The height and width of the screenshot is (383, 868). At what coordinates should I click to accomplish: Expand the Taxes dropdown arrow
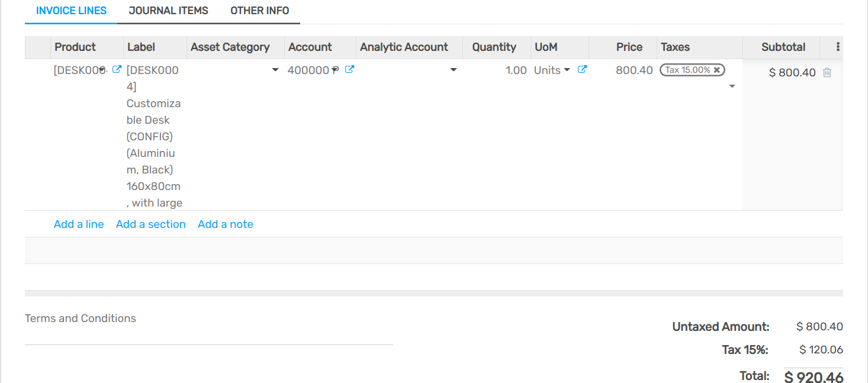732,86
